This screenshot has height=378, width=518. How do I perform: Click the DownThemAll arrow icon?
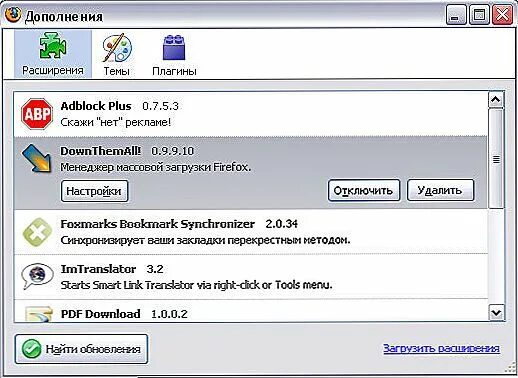point(37,159)
